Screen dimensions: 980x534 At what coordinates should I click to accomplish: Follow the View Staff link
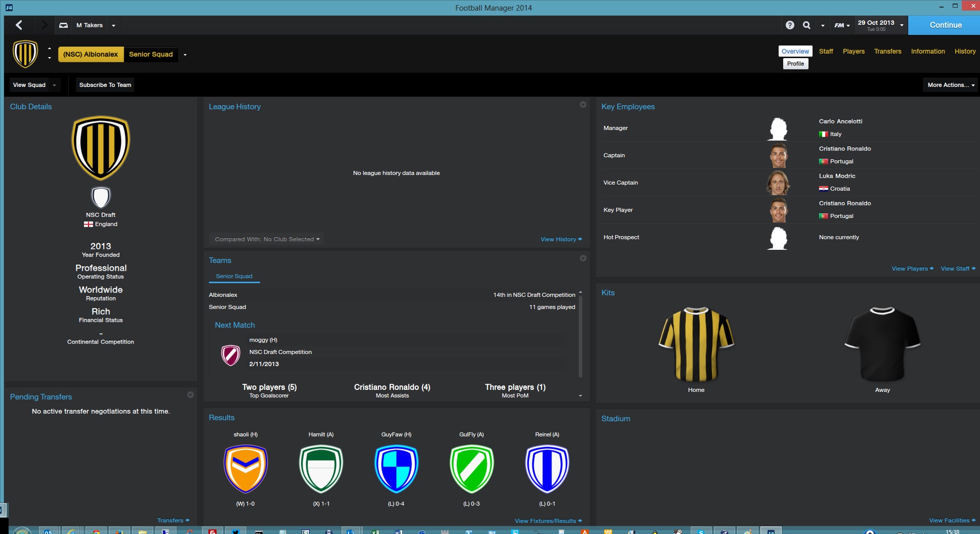point(958,269)
